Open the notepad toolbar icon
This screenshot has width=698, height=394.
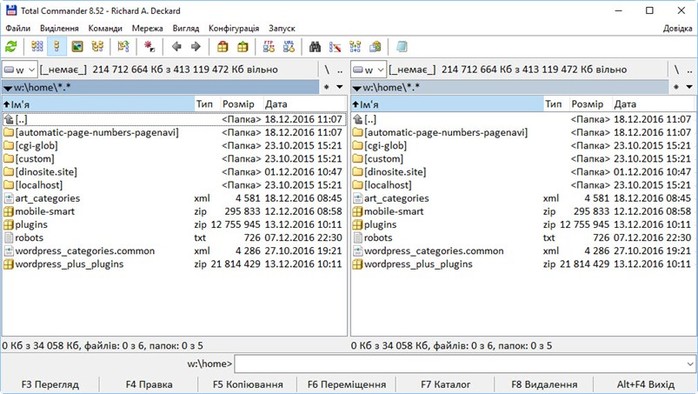(402, 46)
